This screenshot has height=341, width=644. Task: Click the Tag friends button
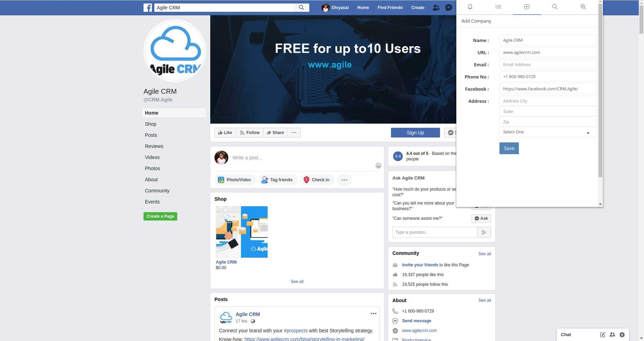click(277, 180)
